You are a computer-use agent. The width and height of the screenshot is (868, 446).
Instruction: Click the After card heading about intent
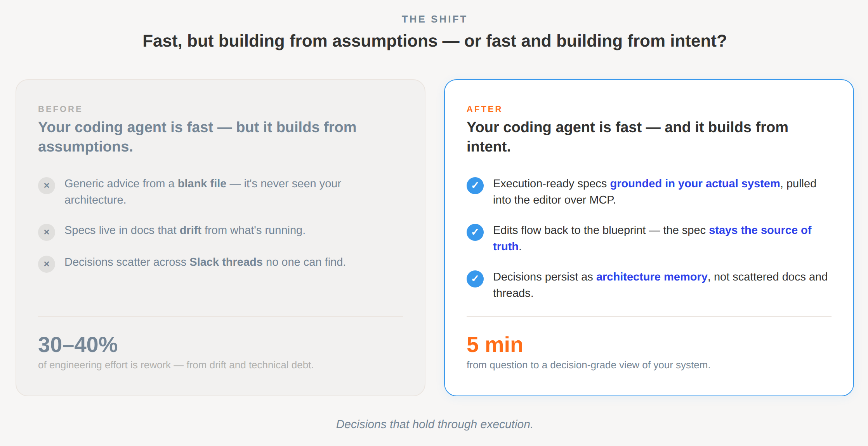pos(627,137)
